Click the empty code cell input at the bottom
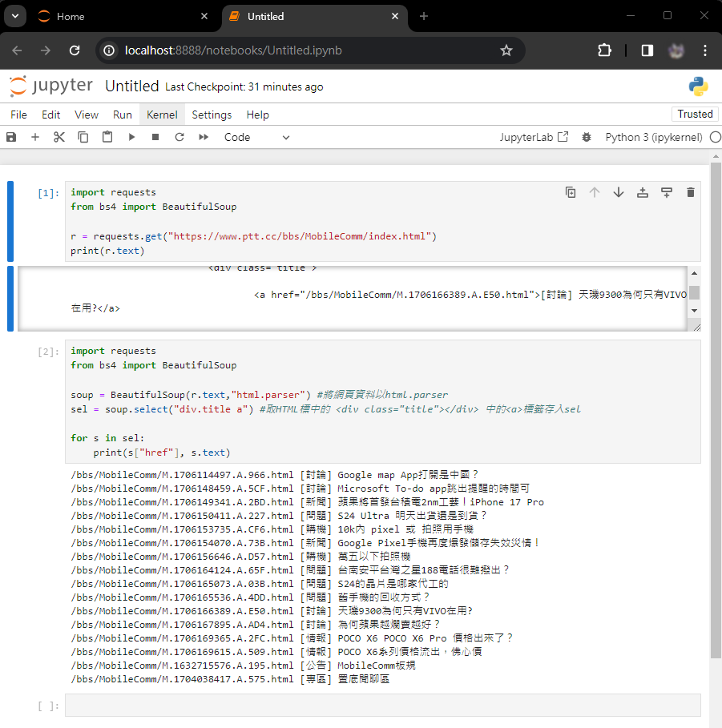The height and width of the screenshot is (728, 722). [382, 706]
